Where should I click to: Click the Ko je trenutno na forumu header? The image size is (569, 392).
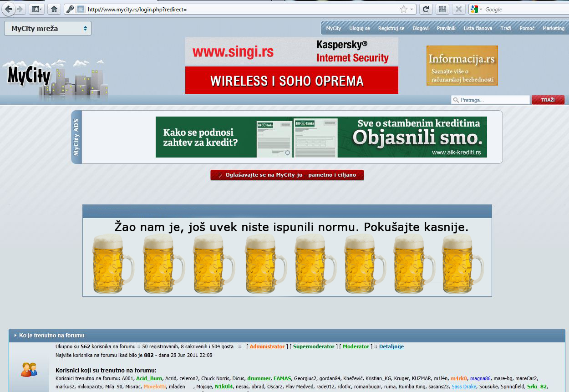click(287, 335)
